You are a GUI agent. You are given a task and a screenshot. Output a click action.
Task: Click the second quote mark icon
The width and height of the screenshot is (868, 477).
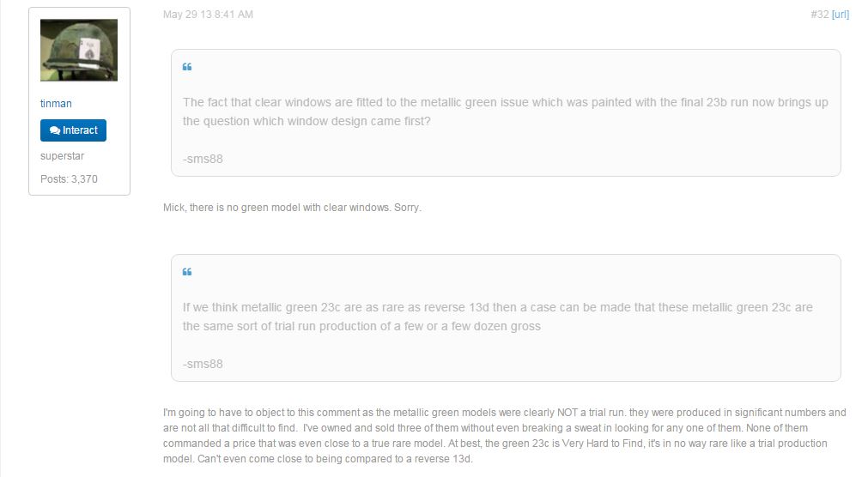[187, 272]
